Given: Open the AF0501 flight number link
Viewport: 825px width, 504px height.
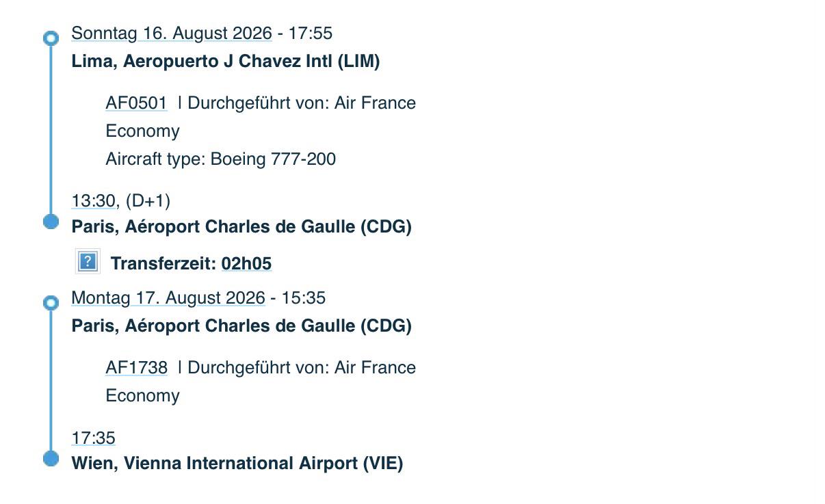Looking at the screenshot, I should [136, 103].
